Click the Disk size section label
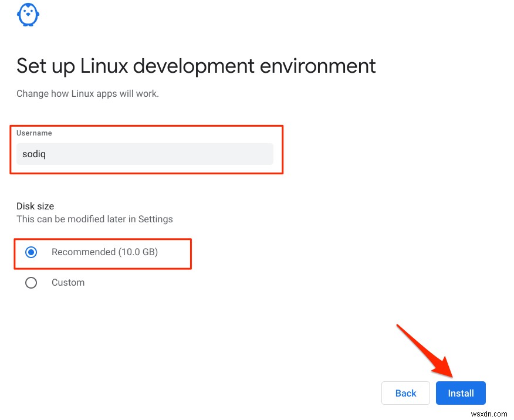514x420 pixels. coord(35,206)
